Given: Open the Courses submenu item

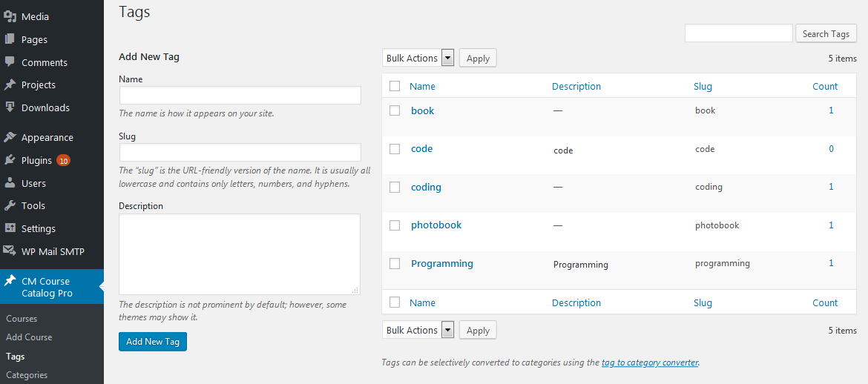Looking at the screenshot, I should (22, 319).
